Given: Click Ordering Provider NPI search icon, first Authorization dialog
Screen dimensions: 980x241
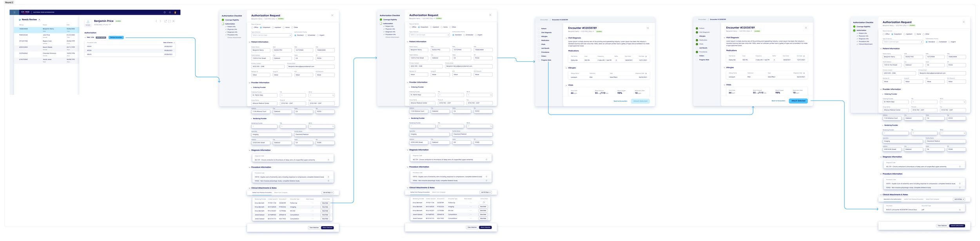Looking at the screenshot, I should pyautogui.click(x=333, y=95).
